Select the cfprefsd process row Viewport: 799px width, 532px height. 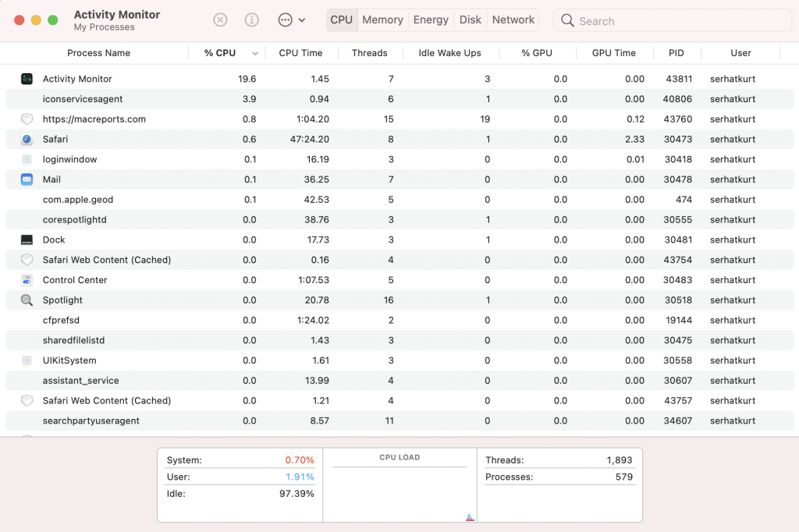(399, 320)
